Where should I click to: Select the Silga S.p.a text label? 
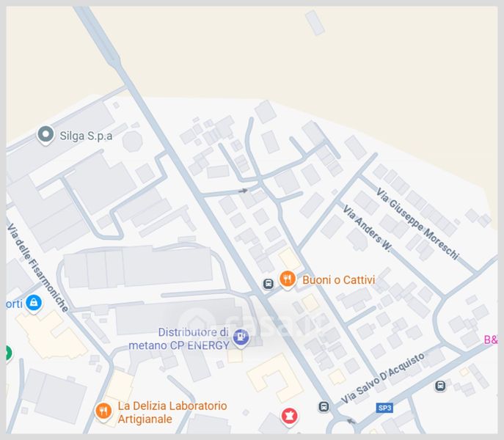pyautogui.click(x=86, y=136)
